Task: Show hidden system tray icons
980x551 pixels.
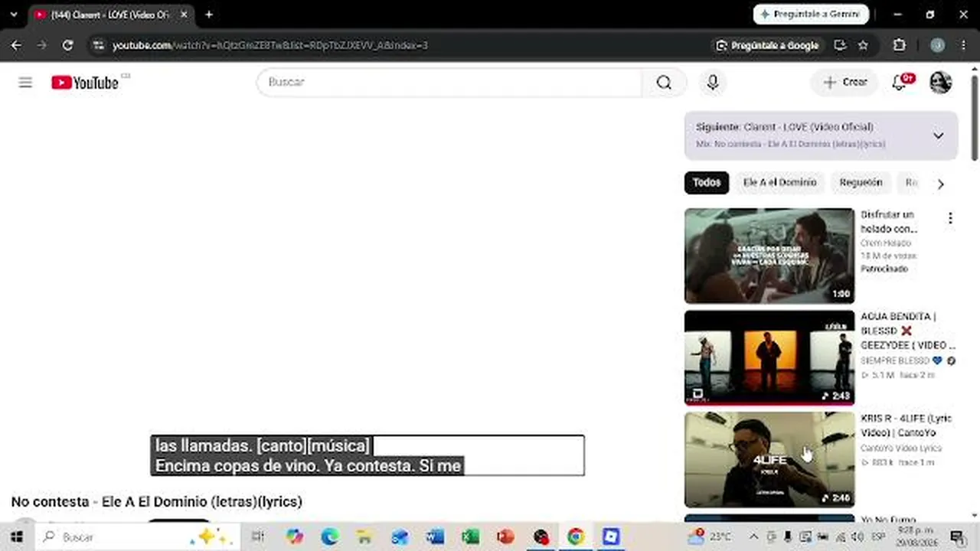Action: 753,537
